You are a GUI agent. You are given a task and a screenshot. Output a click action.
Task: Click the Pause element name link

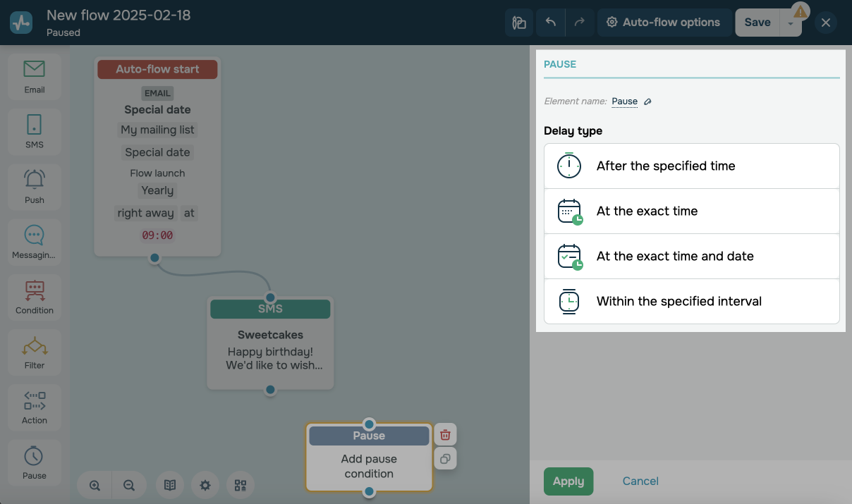coord(624,102)
